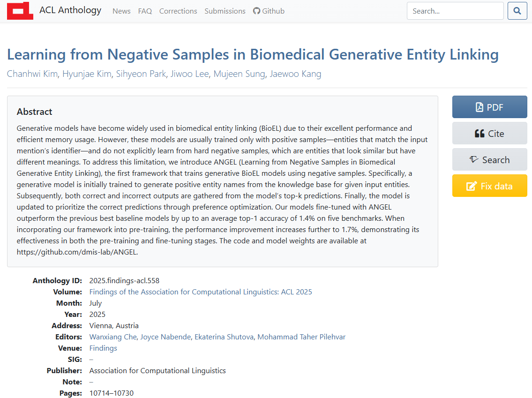Click the Search button in the sidebar
Viewport: 532px width, 398px height.
pyautogui.click(x=489, y=159)
